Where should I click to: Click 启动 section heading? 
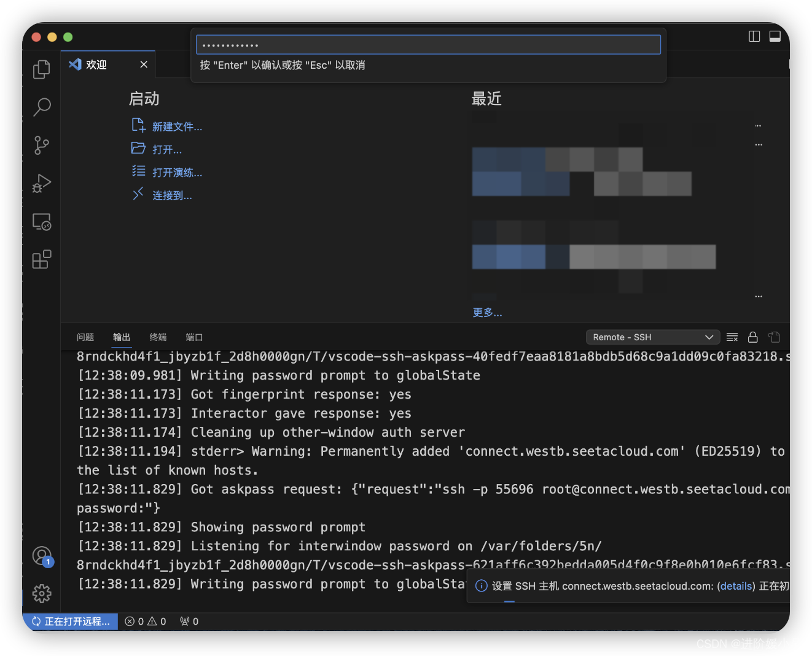[144, 99]
